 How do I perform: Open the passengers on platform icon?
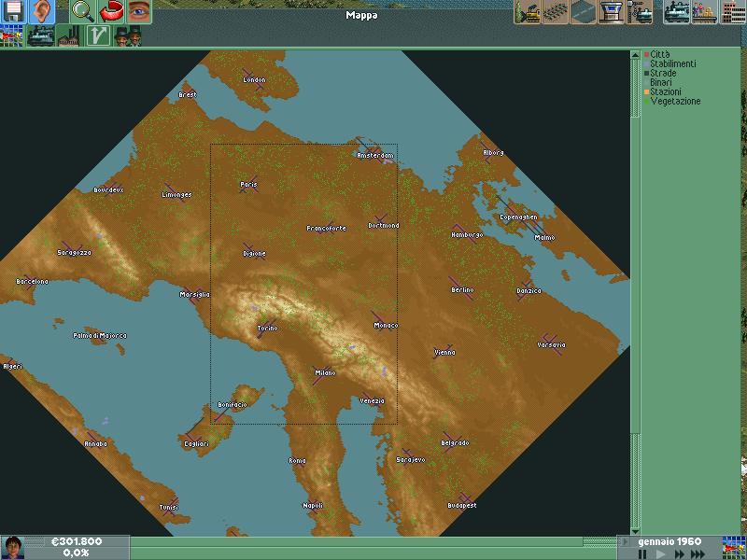pos(704,12)
